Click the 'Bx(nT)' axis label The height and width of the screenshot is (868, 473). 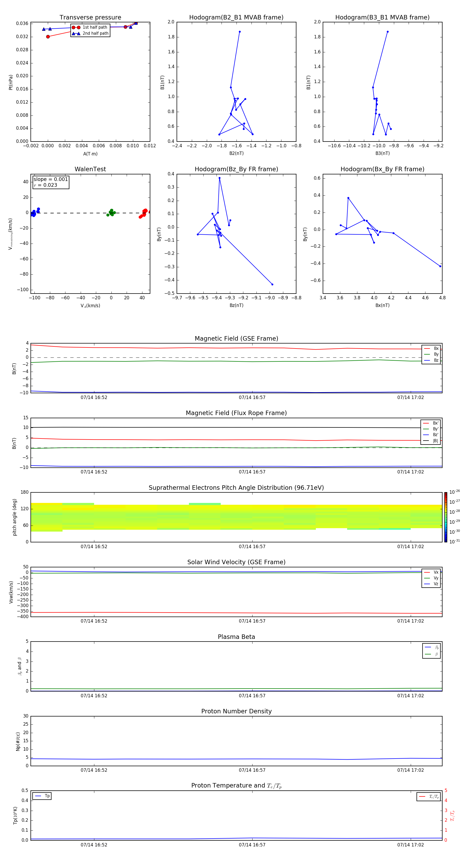click(x=382, y=305)
